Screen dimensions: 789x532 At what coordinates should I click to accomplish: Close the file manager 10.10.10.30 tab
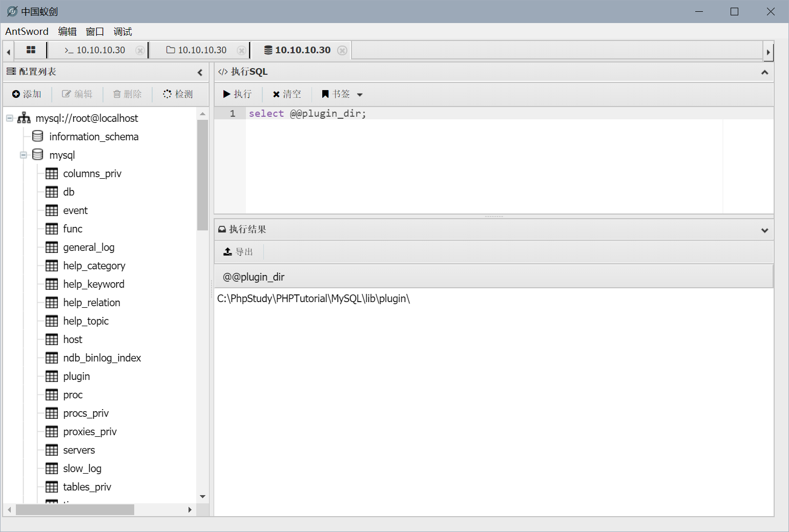pyautogui.click(x=241, y=50)
